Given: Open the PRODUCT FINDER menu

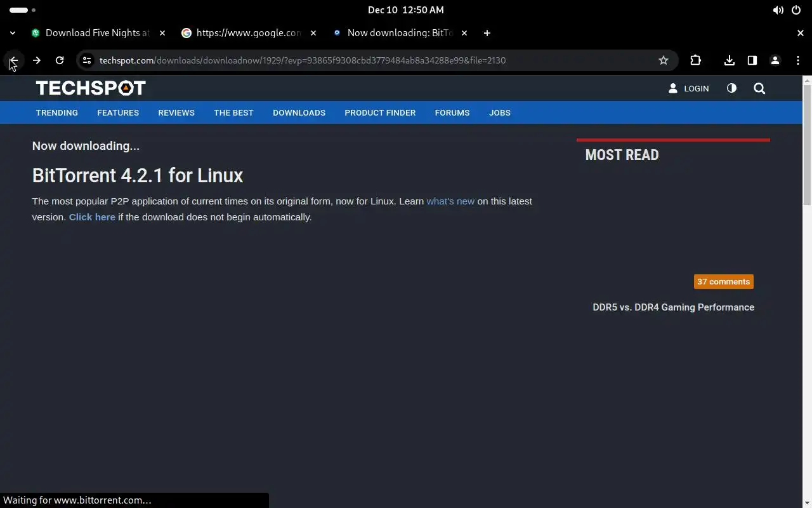Looking at the screenshot, I should (x=380, y=112).
